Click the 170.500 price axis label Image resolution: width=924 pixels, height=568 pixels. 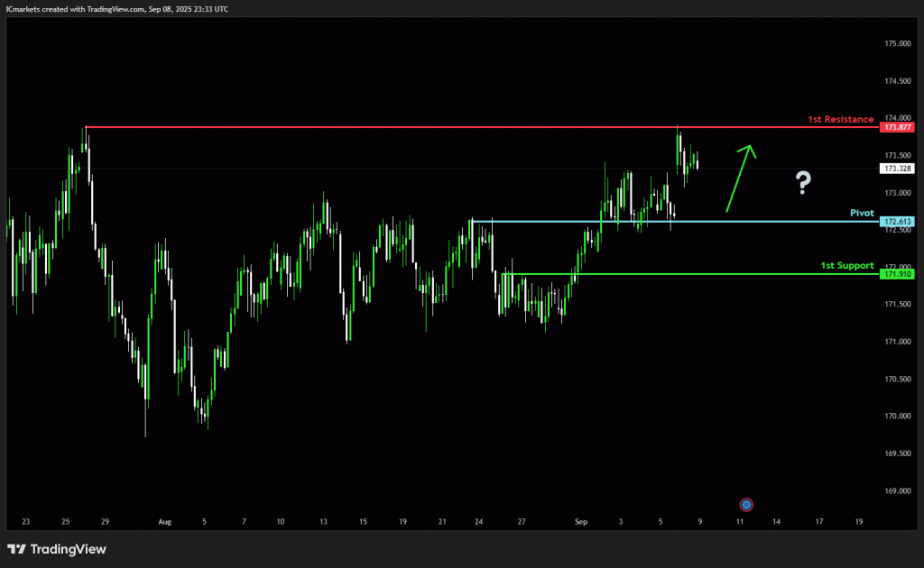tap(898, 379)
